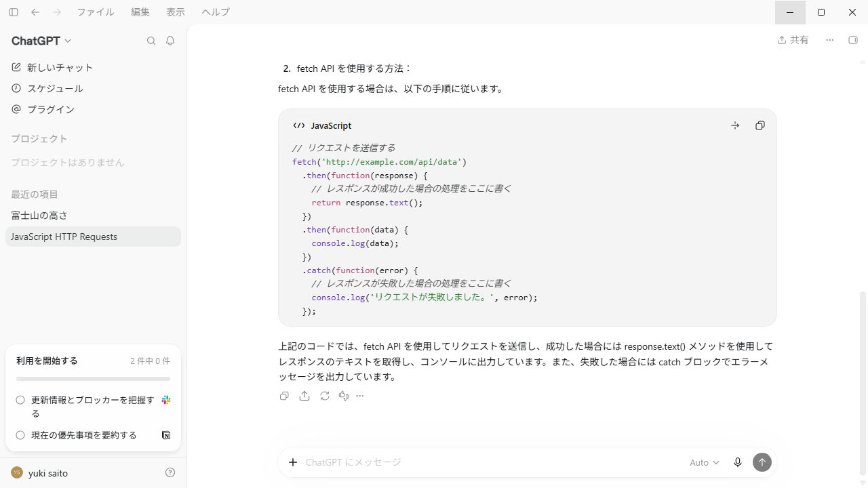This screenshot has height=488, width=868.
Task: Open the ヘルプ menu
Action: coord(216,12)
